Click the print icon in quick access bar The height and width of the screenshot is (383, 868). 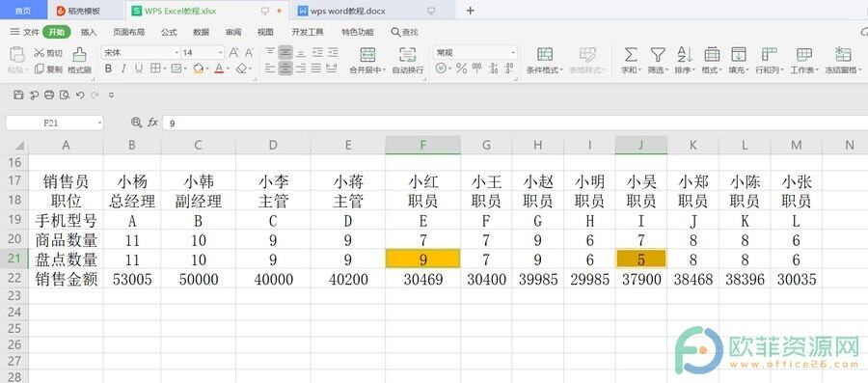[49, 95]
